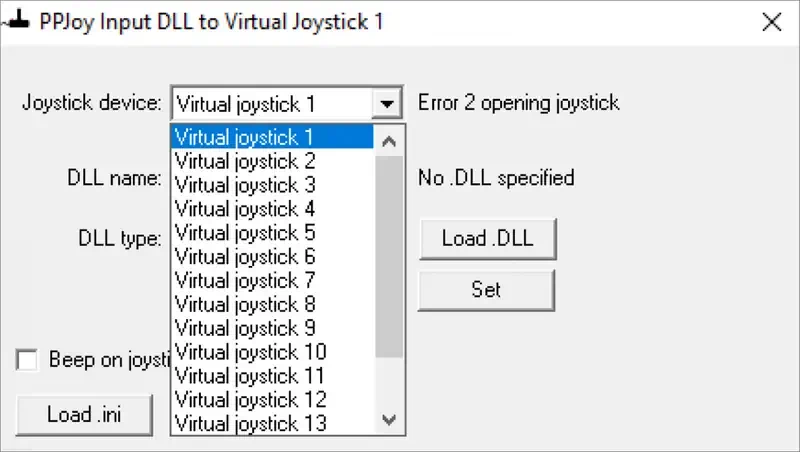Choose Virtual joystick 3 option
800x452 pixels.
(x=245, y=184)
